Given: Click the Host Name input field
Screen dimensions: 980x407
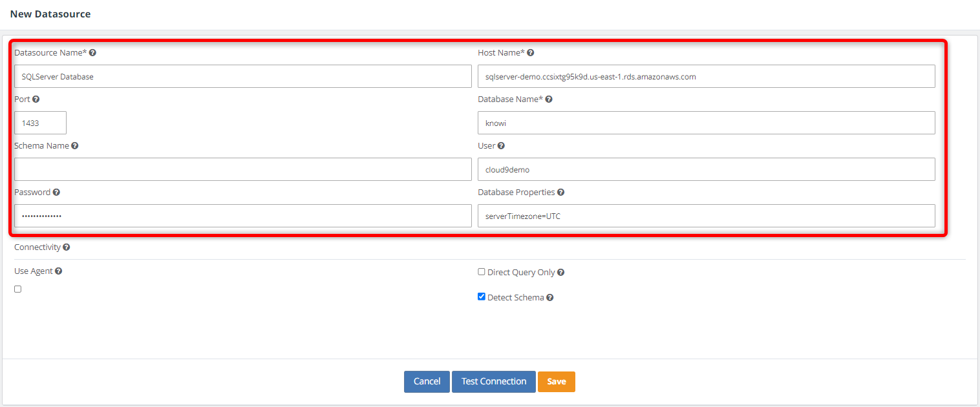Looking at the screenshot, I should (x=706, y=76).
